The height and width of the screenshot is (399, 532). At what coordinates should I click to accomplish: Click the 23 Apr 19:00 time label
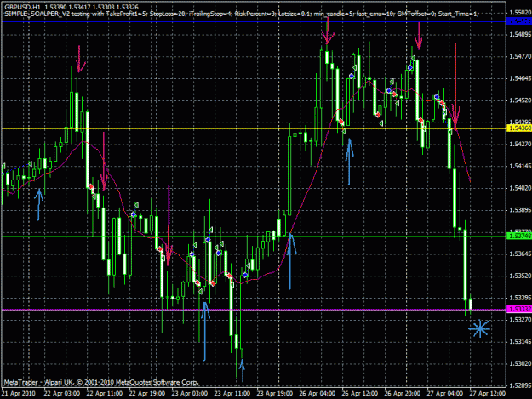point(275,394)
